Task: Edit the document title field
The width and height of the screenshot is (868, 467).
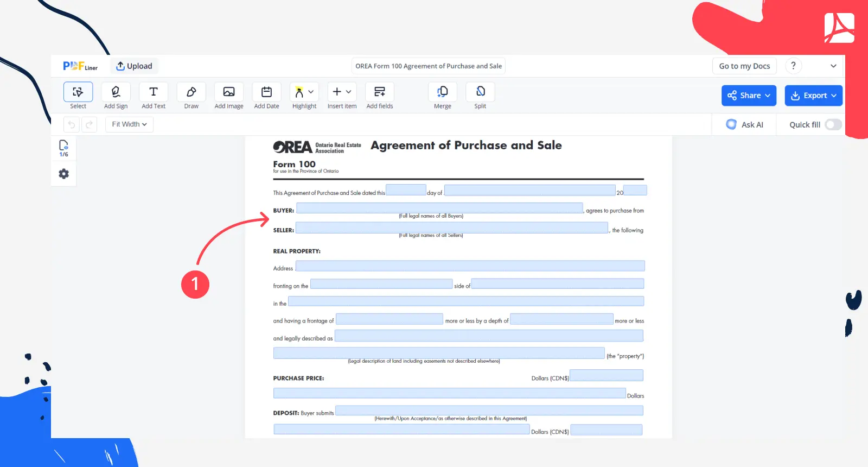Action: click(x=429, y=66)
